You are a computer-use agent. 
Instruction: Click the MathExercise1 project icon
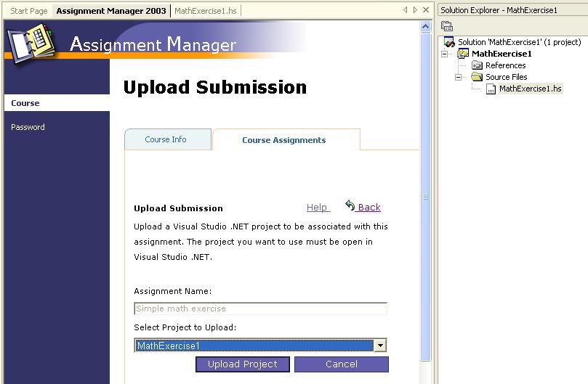463,54
